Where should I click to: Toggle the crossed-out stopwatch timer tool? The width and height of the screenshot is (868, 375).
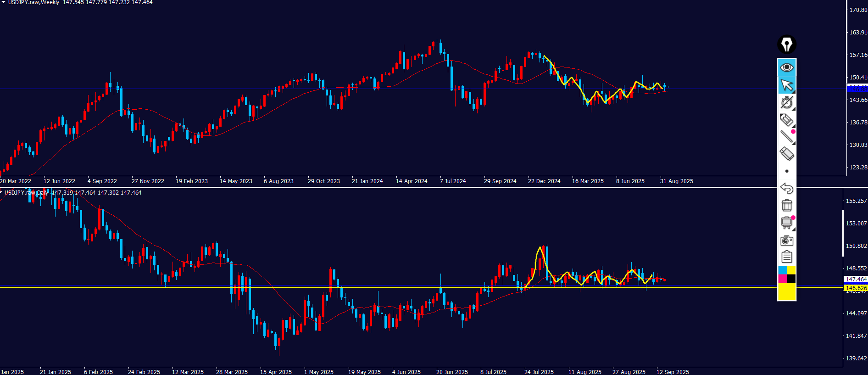(x=786, y=102)
